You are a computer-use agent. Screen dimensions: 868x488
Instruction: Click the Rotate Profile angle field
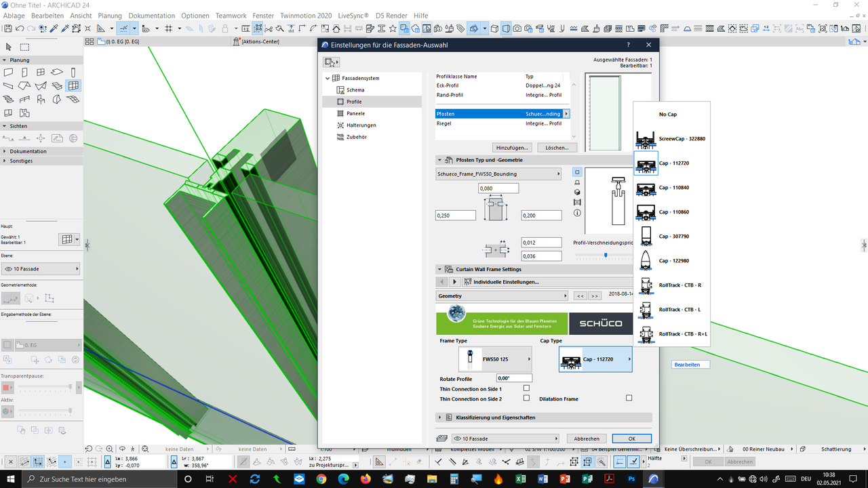click(x=514, y=378)
